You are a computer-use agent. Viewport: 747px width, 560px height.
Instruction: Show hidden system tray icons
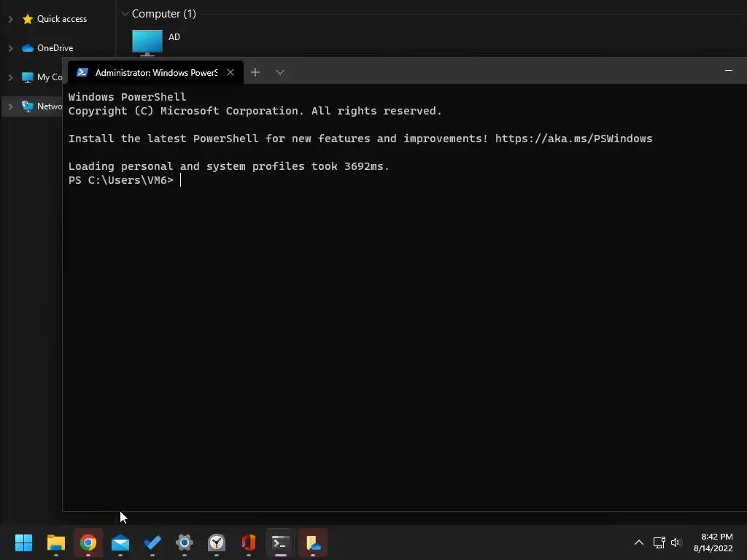(x=639, y=542)
